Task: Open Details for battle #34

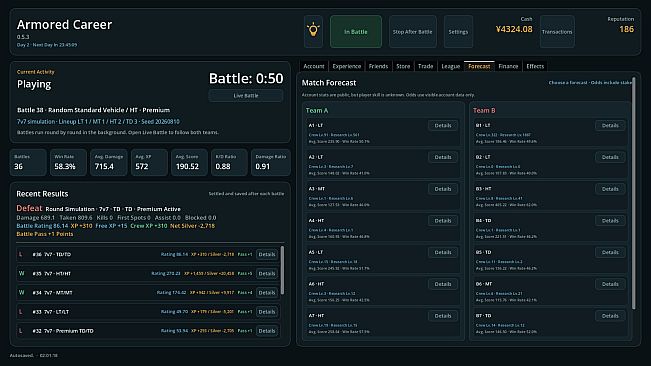Action: (267, 293)
